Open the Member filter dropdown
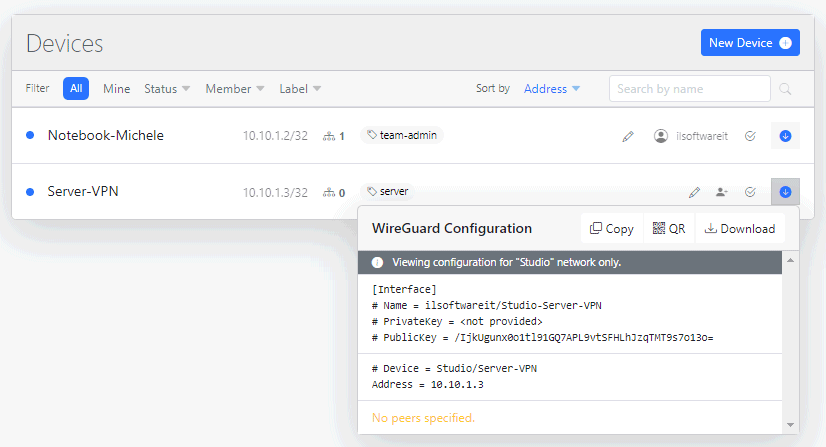Viewport: 826px width, 447px height. 235,89
